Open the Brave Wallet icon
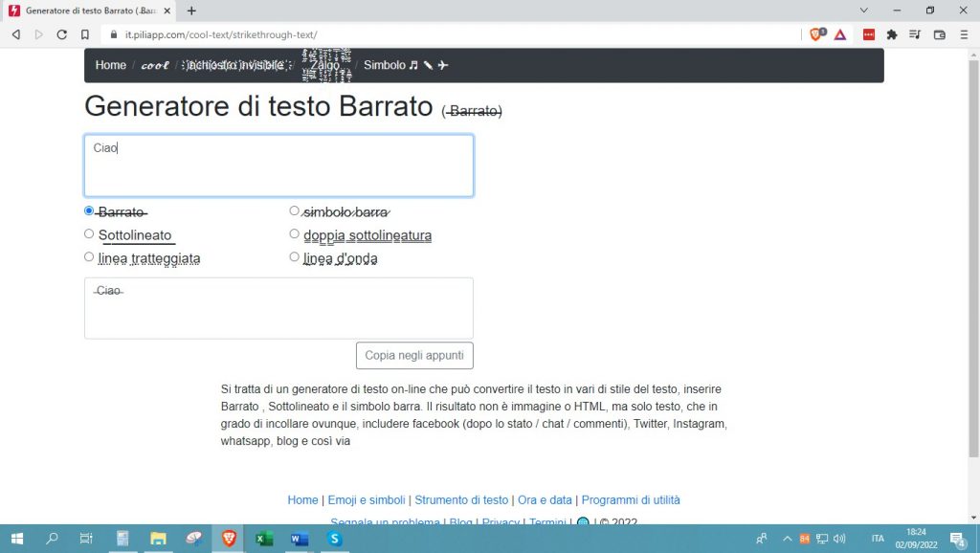This screenshot has width=980, height=553. [940, 34]
